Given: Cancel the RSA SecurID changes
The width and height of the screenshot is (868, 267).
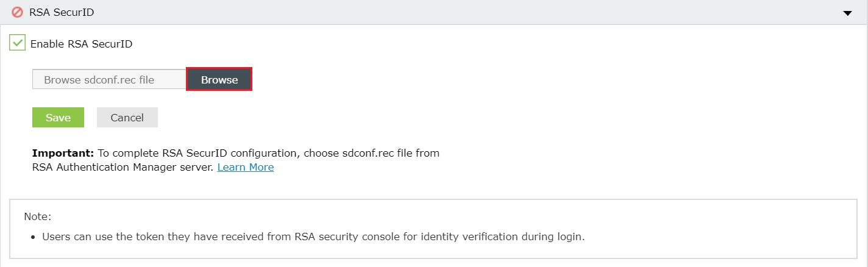Looking at the screenshot, I should click(x=127, y=118).
